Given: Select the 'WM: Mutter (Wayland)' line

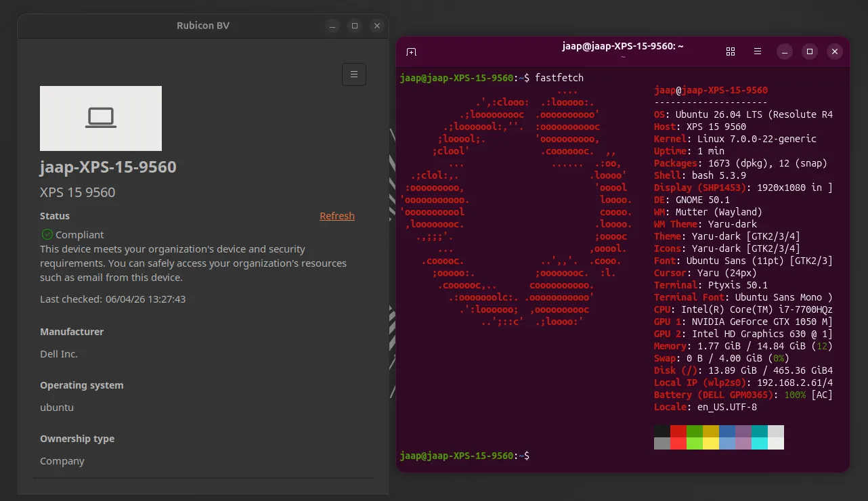Looking at the screenshot, I should click(x=708, y=212).
